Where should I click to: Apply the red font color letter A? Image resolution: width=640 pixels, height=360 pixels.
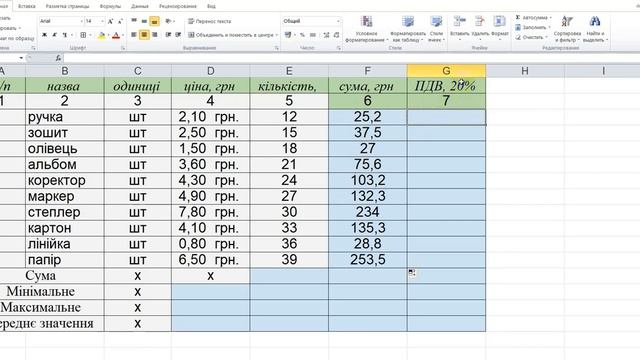pos(116,36)
